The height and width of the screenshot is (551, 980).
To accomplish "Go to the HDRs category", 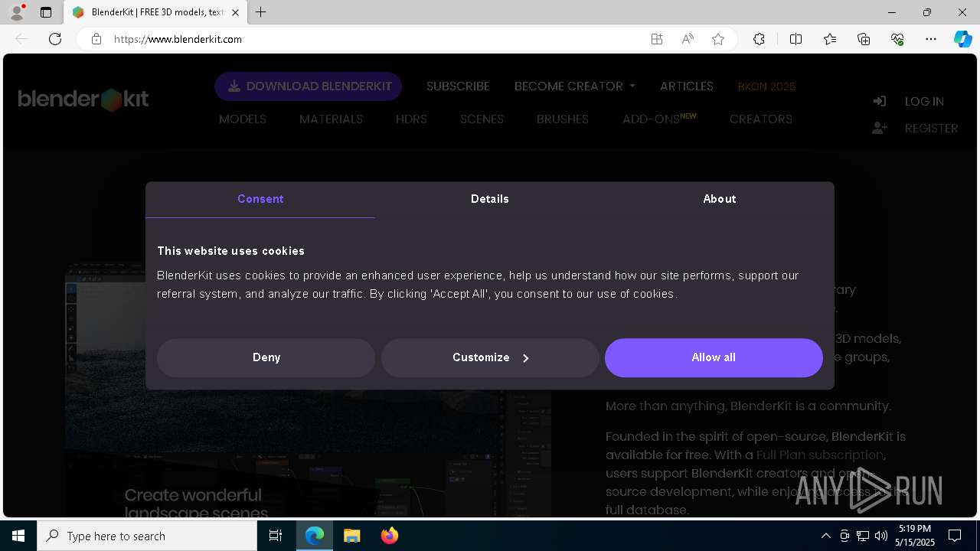I will point(411,119).
